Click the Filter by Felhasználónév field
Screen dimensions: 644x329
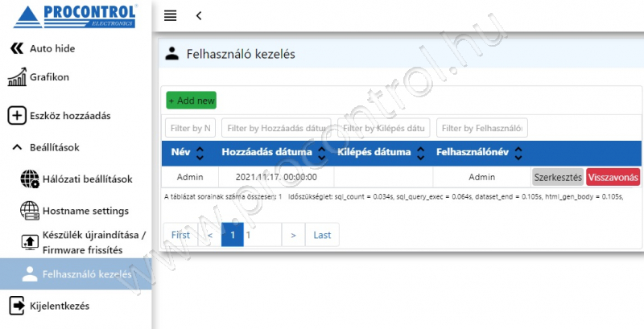(481, 128)
